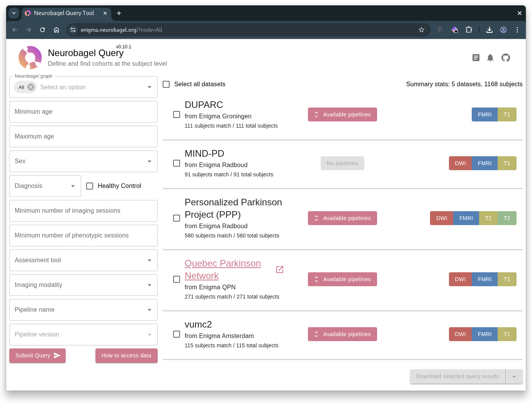Click the FMRI badge for Quebec Parkinson Network

(484, 279)
